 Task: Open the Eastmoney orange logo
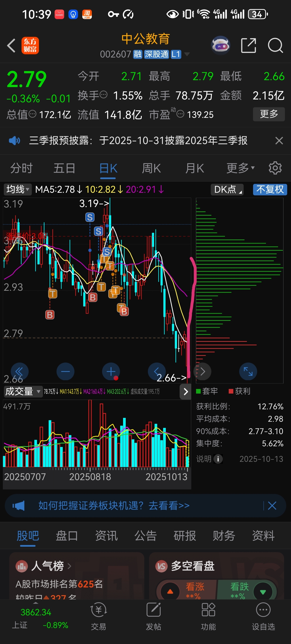point(30,46)
